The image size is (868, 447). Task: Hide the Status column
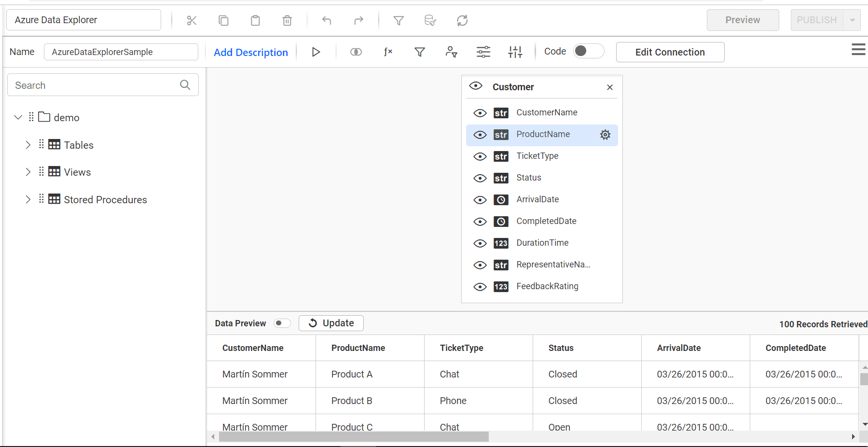tap(480, 178)
